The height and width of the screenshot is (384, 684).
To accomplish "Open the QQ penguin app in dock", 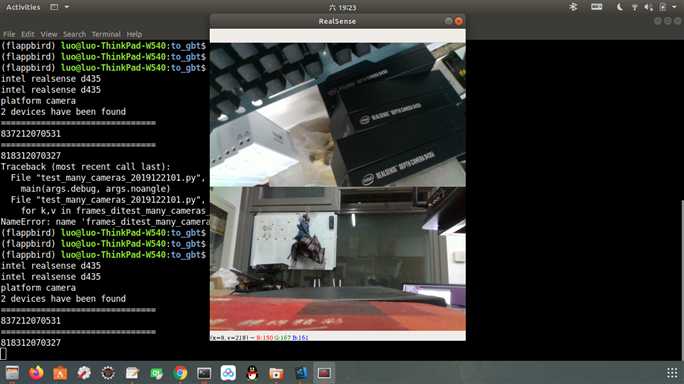I will 252,373.
